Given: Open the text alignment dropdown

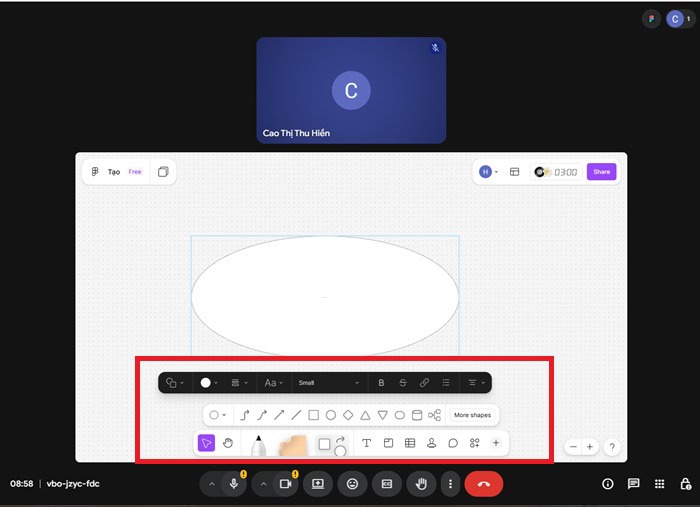Looking at the screenshot, I should (x=476, y=382).
